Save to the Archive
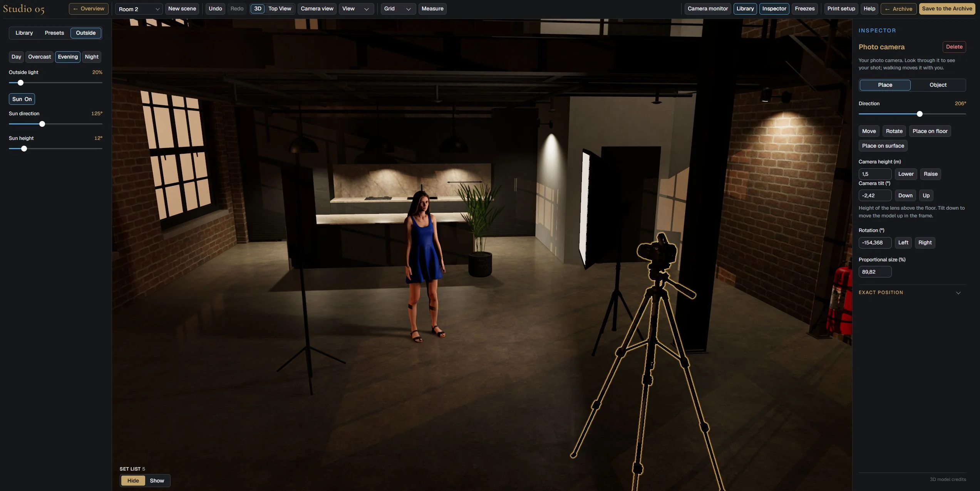The width and height of the screenshot is (980, 491). click(x=947, y=9)
